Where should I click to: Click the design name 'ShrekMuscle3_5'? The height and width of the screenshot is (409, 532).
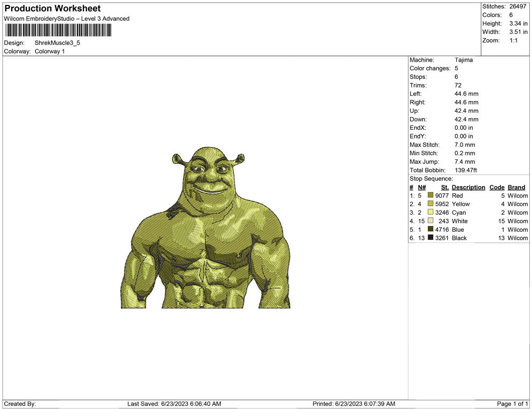click(x=57, y=43)
